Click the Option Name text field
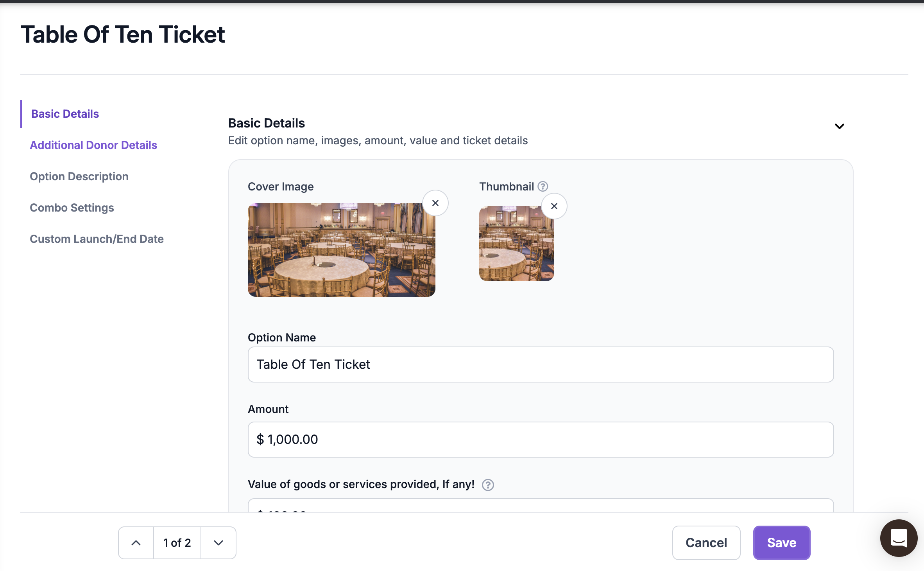 [x=541, y=365]
